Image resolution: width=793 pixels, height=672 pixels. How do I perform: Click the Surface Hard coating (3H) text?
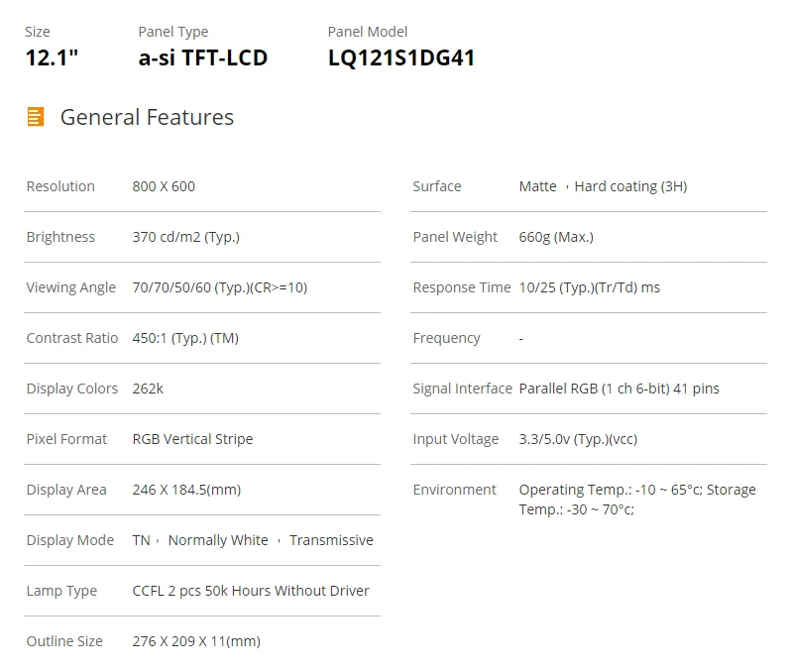(x=630, y=186)
